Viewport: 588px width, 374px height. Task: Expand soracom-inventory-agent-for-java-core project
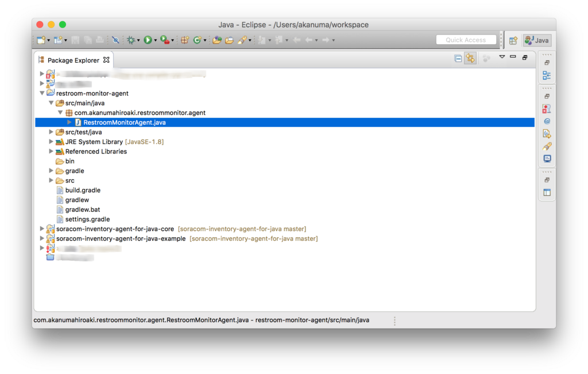(x=42, y=229)
